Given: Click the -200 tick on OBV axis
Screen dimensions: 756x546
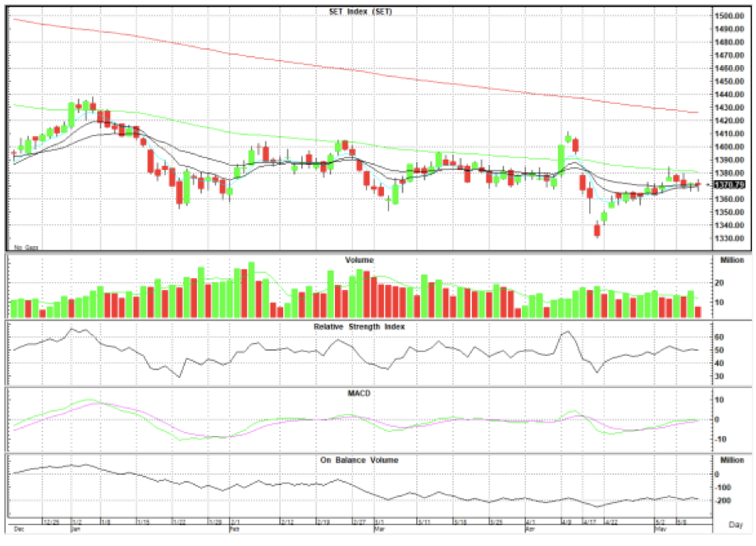Looking at the screenshot, I should click(x=722, y=500).
